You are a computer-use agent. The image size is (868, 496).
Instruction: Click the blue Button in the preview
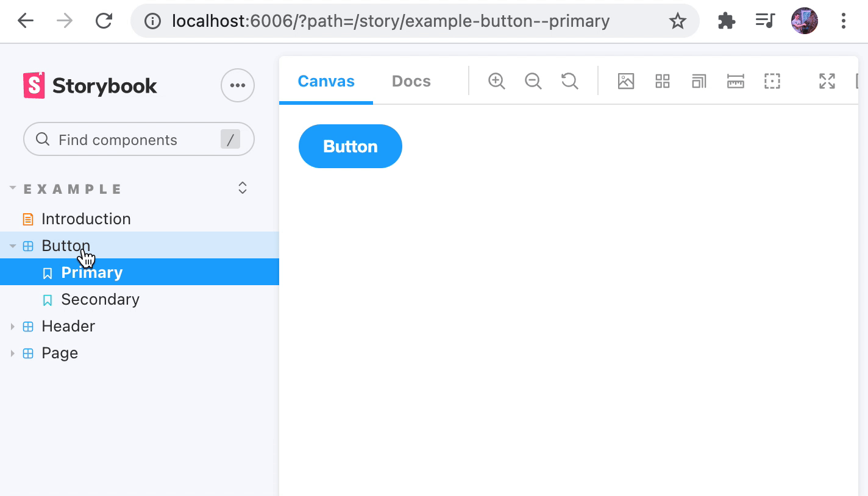coord(350,146)
